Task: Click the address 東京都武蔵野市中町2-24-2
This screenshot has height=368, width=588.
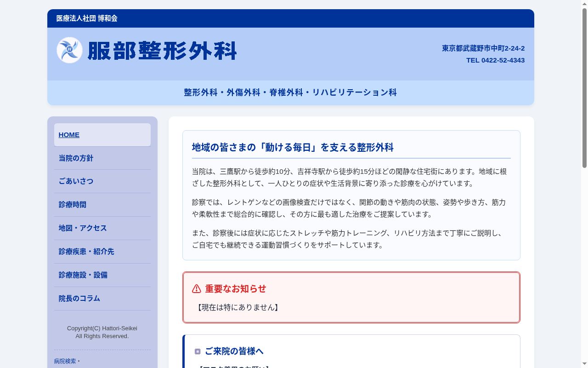Action: (483, 48)
